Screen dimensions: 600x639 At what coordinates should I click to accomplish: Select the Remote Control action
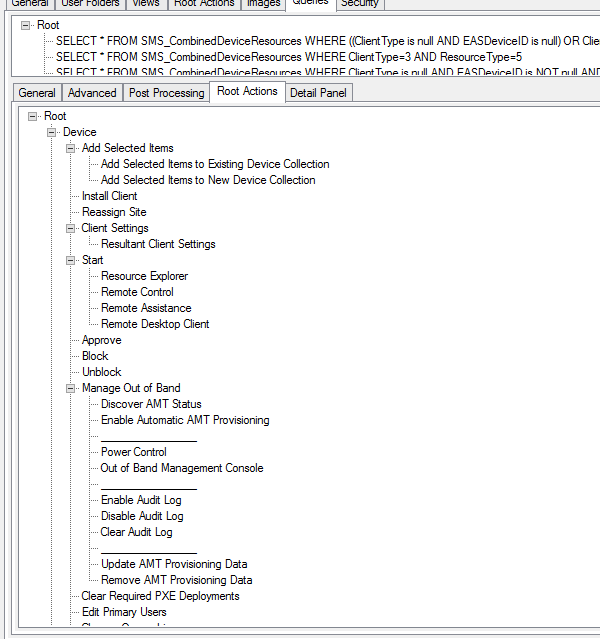pyautogui.click(x=137, y=292)
